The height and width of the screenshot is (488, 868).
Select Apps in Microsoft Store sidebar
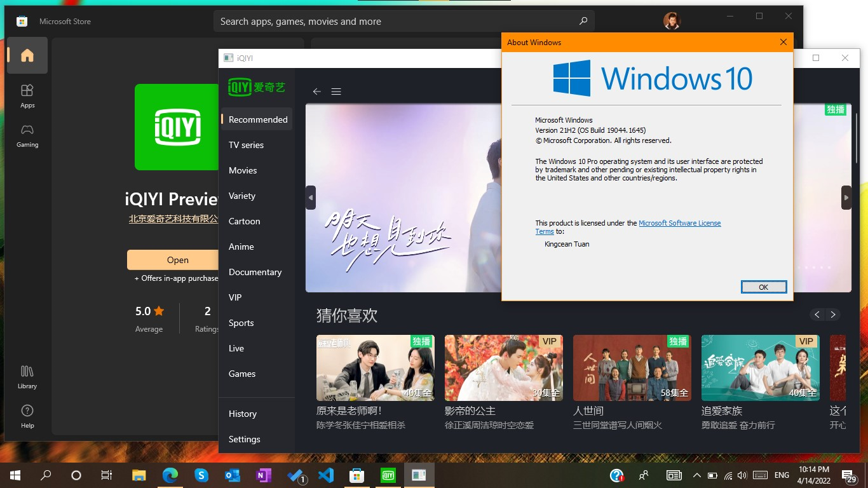pyautogui.click(x=27, y=95)
